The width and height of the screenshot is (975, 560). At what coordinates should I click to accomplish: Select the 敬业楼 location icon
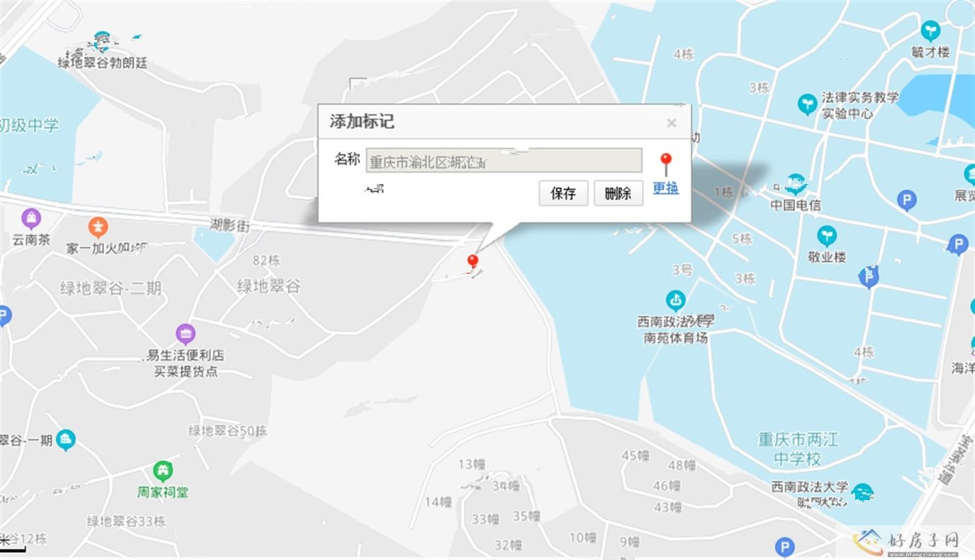827,235
